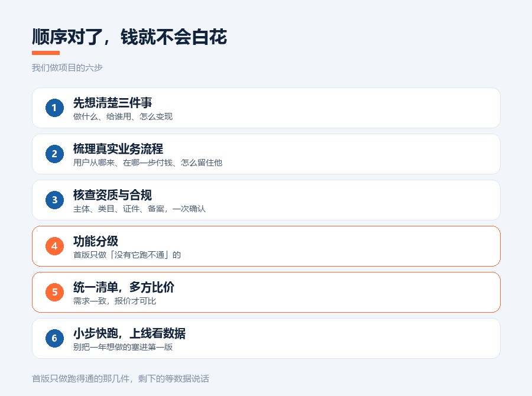532x396 pixels.
Task: Select the 功能分级 step title
Action: [96, 241]
